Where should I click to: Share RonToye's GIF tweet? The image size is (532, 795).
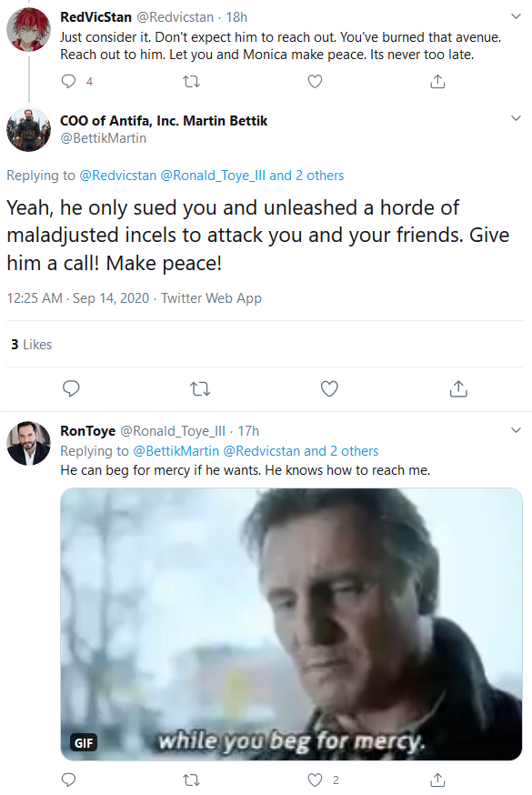437,780
